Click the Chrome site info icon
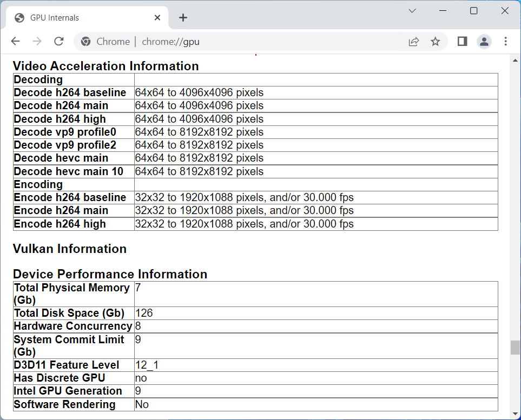The height and width of the screenshot is (420, 521). (x=85, y=42)
